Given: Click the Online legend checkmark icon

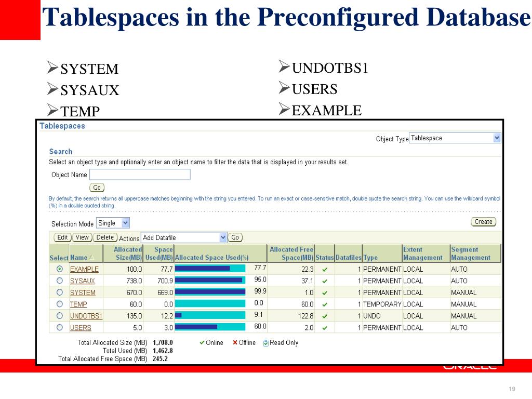Looking at the screenshot, I should (x=202, y=342).
